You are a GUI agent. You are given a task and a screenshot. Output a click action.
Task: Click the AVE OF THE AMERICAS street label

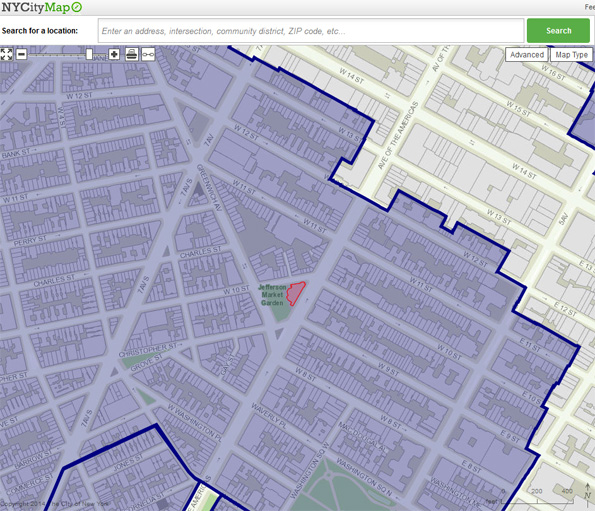(x=398, y=135)
